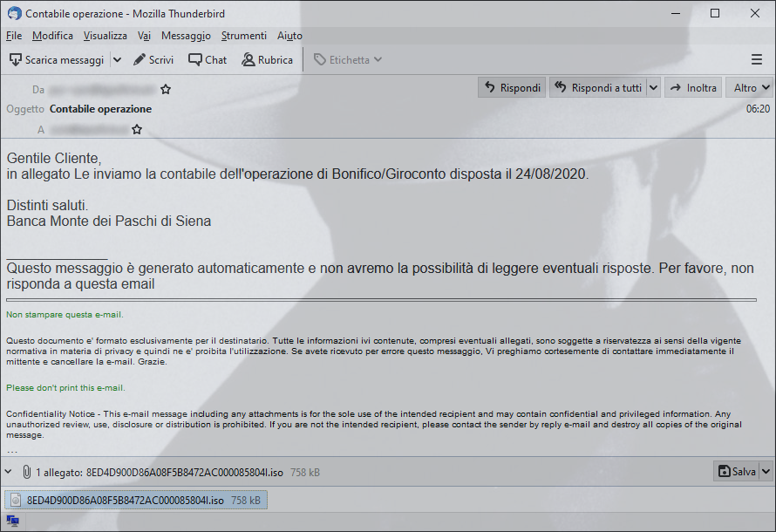Click the Thunderbird logo in title bar

point(14,13)
